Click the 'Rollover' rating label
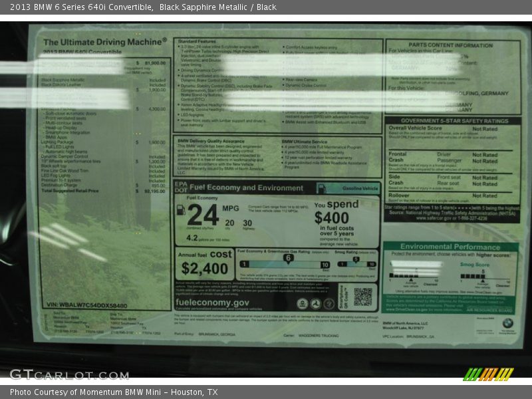This screenshot has width=532, height=399. click(399, 196)
